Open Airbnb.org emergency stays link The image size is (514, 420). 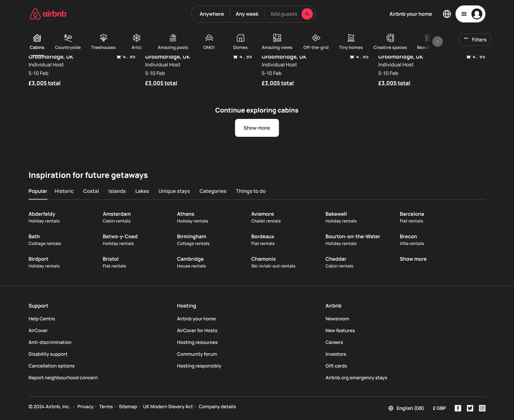pyautogui.click(x=356, y=378)
